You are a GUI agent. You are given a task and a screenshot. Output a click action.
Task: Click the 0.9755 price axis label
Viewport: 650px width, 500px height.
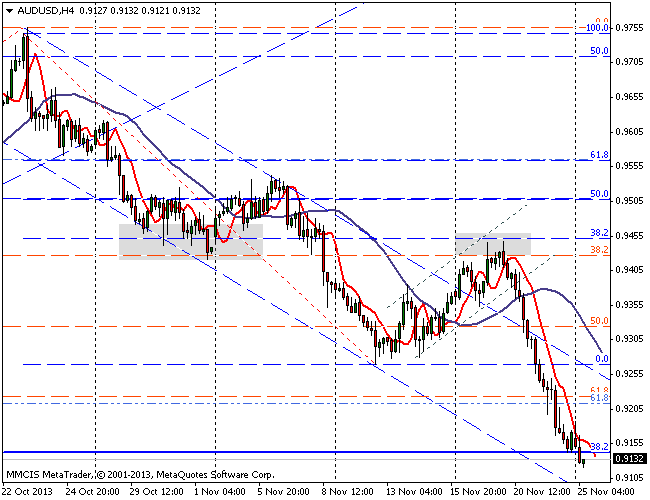(630, 28)
